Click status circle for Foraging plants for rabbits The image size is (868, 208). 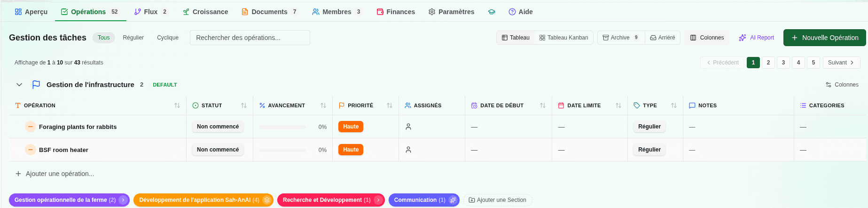pyautogui.click(x=31, y=127)
